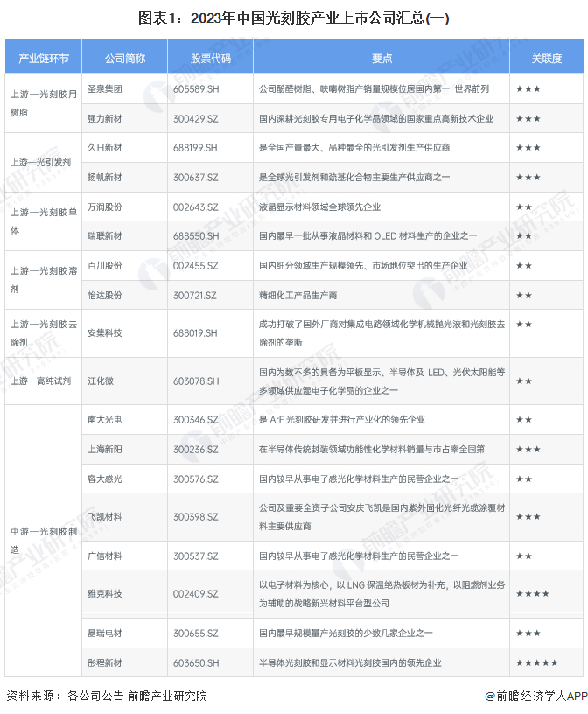Click the 关联度 column header

pos(547,58)
